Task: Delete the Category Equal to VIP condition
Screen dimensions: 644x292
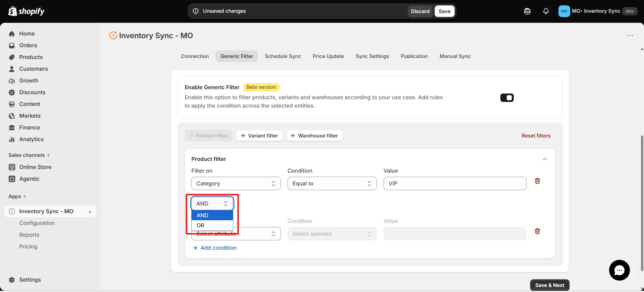Action: [537, 181]
